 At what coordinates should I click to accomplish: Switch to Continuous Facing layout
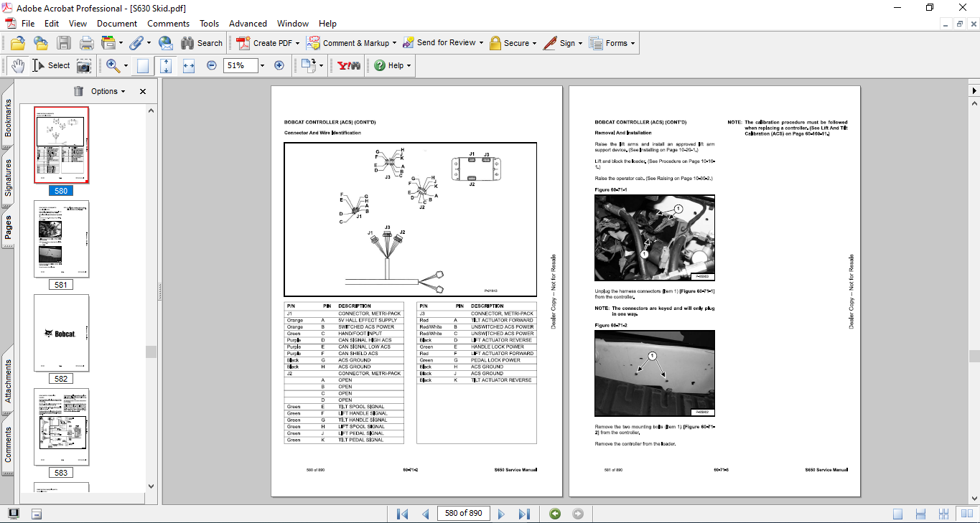pos(945,514)
